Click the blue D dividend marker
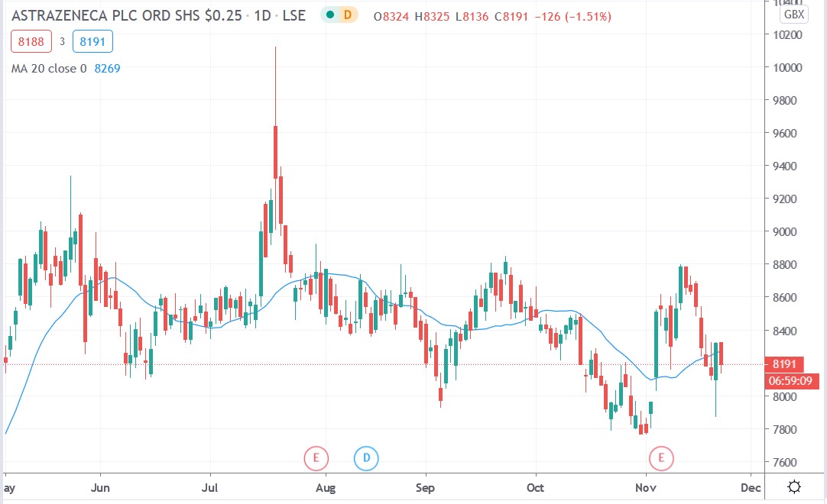The image size is (827, 504). [366, 457]
